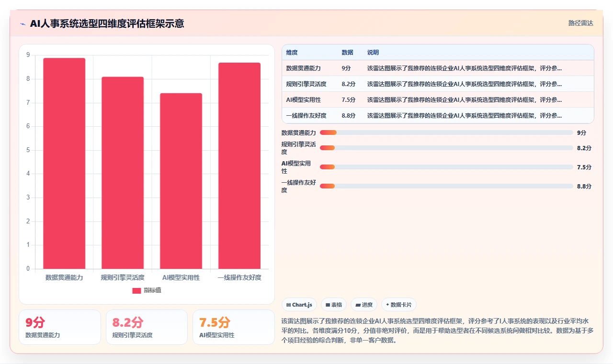Click the 路径雷达 label in header
This screenshot has height=364, width=613.
[x=580, y=23]
